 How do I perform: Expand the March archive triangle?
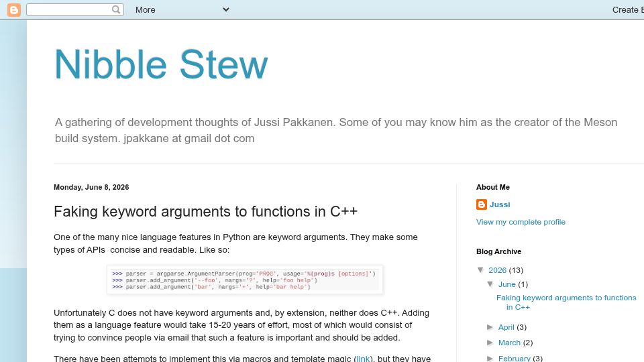pos(490,343)
